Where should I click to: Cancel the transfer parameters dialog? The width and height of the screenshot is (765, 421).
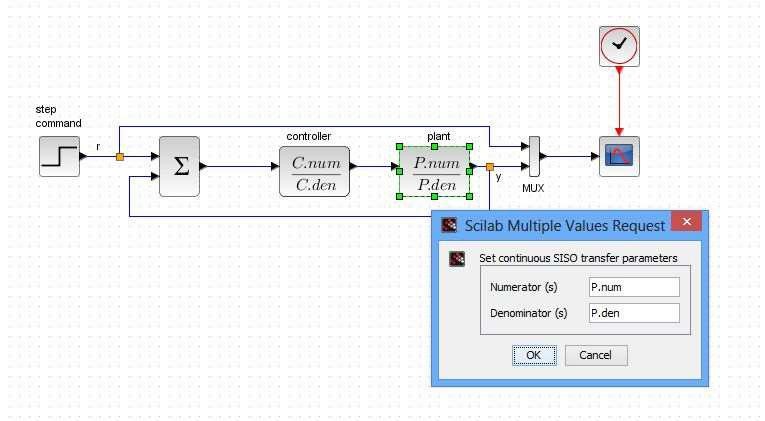point(596,355)
